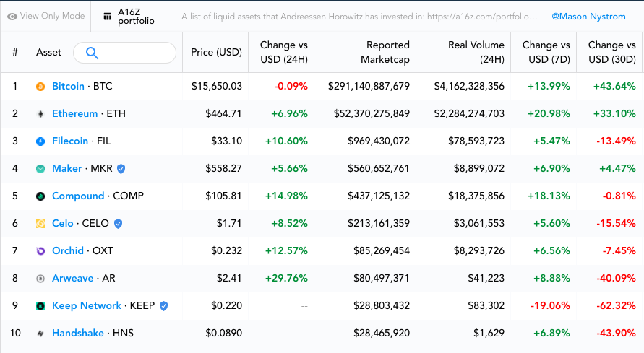Click Filecoin 24H change +10.60%
This screenshot has height=353, width=644.
[286, 141]
